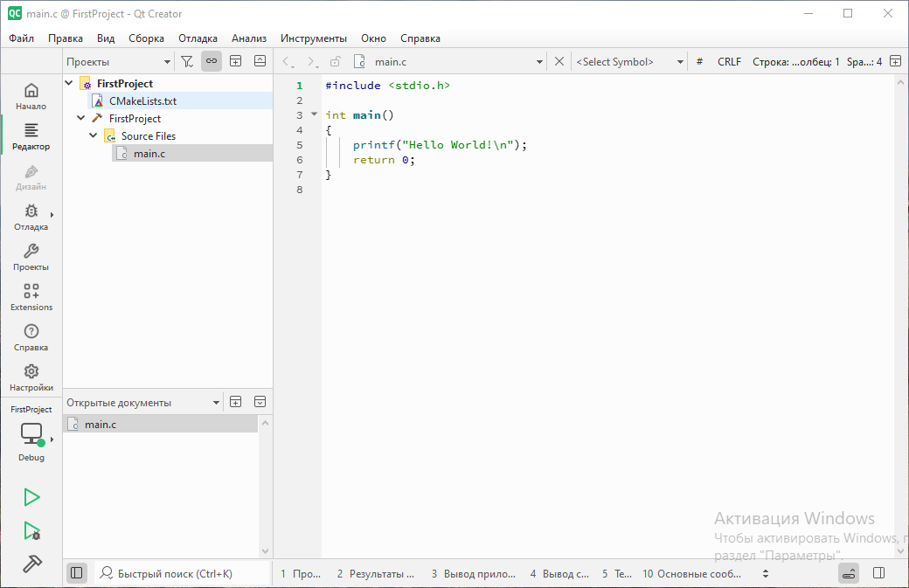This screenshot has height=588, width=909.
Task: Open the Сборка menu
Action: coord(146,38)
